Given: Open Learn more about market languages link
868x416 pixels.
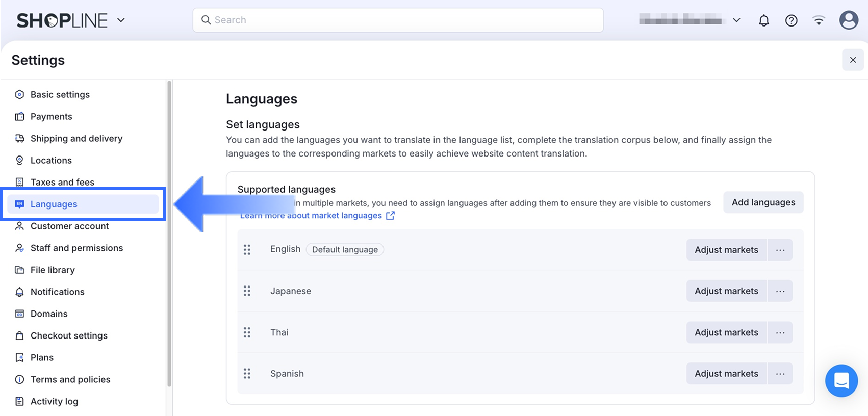Looking at the screenshot, I should (317, 216).
